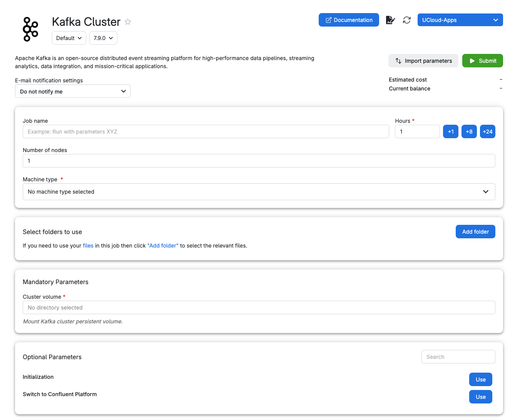Viewport: 520px width, 420px height.
Task: Click the refresh icon in the header
Action: 407,20
